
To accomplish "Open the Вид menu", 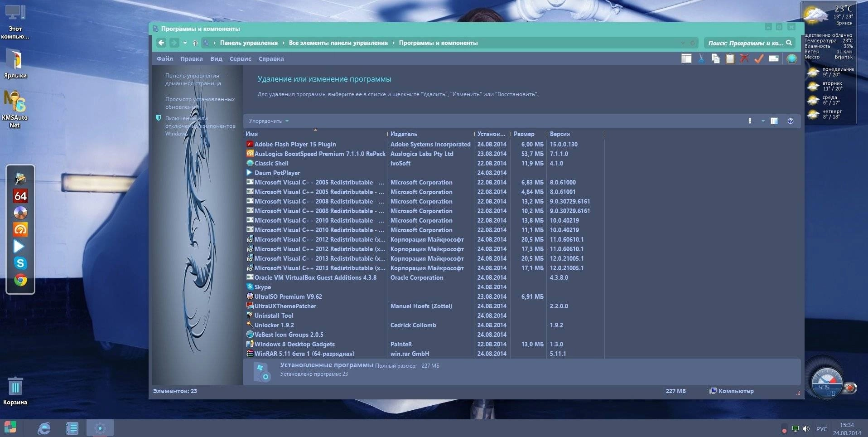I will click(216, 58).
